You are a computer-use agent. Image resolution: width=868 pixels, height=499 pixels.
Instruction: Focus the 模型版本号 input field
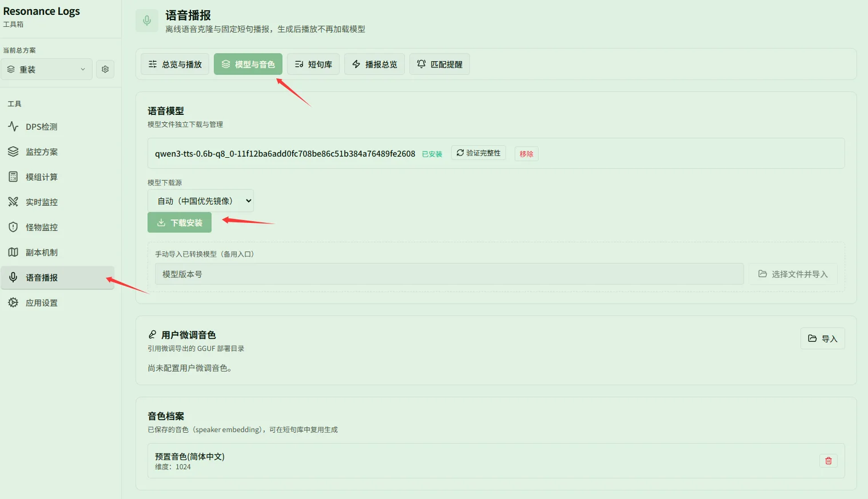(x=449, y=274)
